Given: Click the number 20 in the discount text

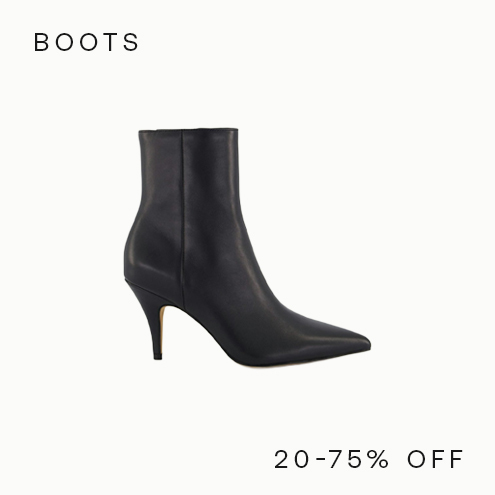Looking at the screenshot, I should (x=291, y=459).
